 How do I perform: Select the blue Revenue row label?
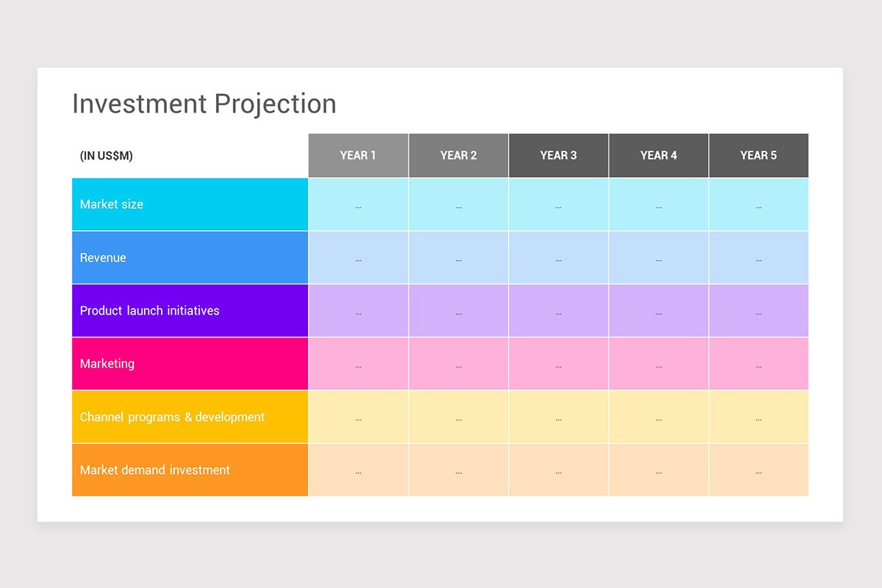[190, 257]
